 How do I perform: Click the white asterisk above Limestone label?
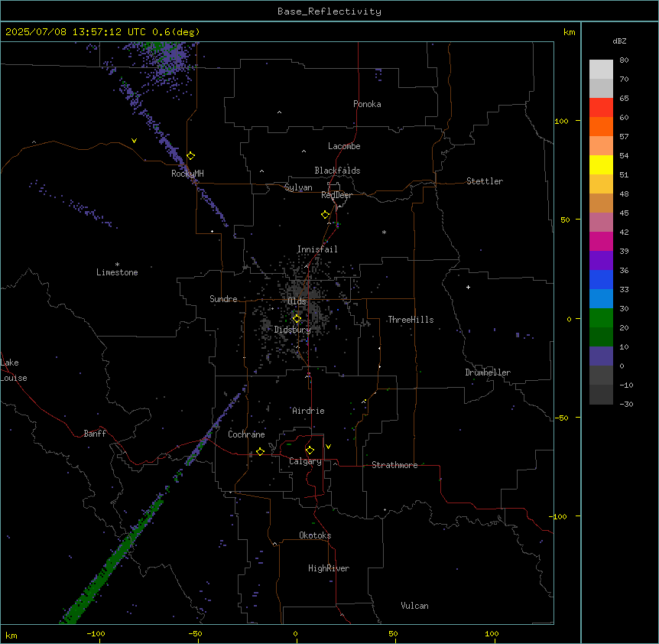[117, 265]
